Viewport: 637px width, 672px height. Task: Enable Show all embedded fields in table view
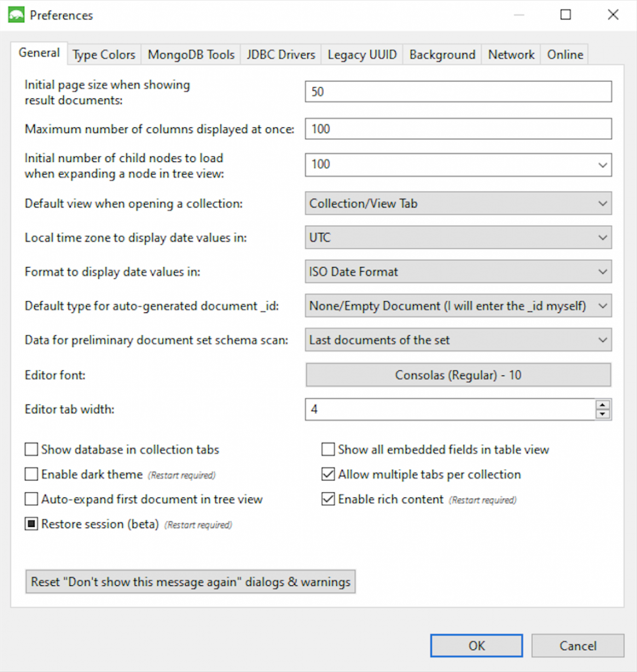pos(328,449)
